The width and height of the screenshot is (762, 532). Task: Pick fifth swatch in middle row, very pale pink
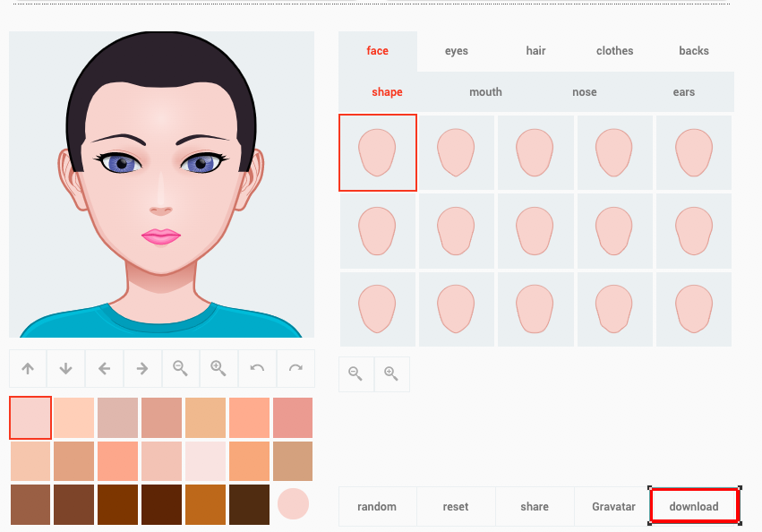(206, 461)
